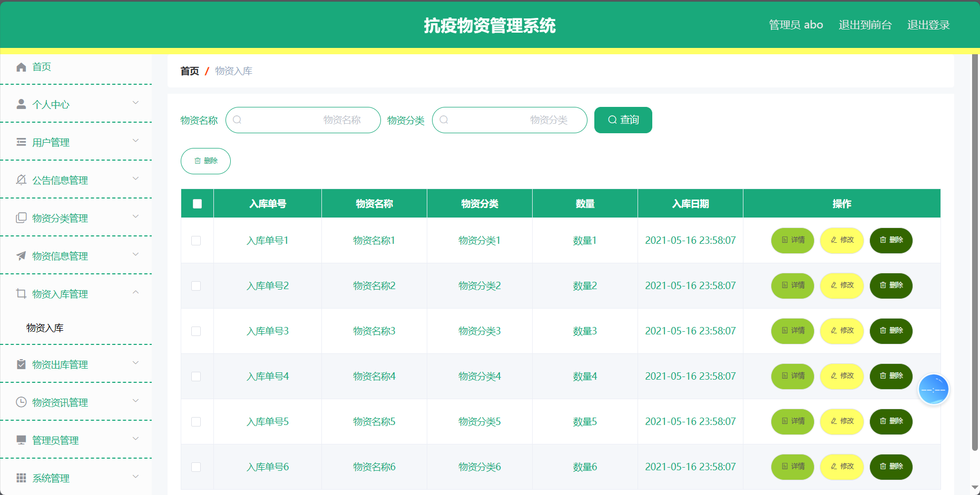The height and width of the screenshot is (495, 980).
Task: Click the 入库单号 column header
Action: point(268,204)
